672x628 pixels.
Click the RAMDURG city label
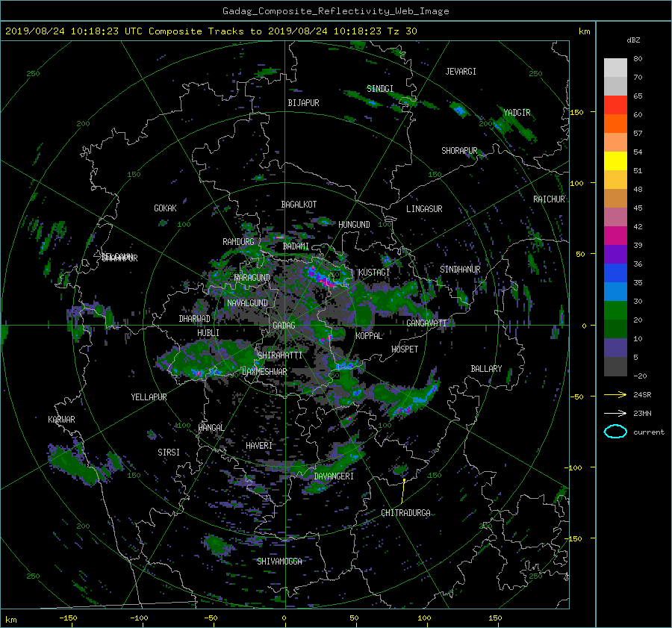(x=238, y=242)
